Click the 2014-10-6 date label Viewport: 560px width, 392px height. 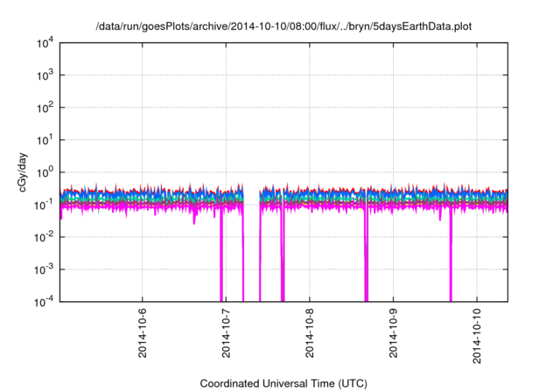click(x=143, y=333)
